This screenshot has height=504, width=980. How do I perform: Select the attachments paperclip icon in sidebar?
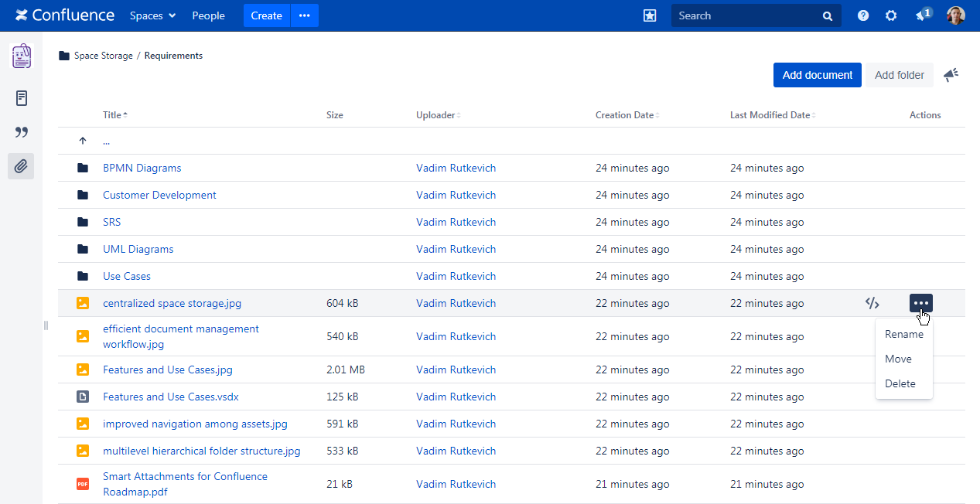(x=21, y=166)
